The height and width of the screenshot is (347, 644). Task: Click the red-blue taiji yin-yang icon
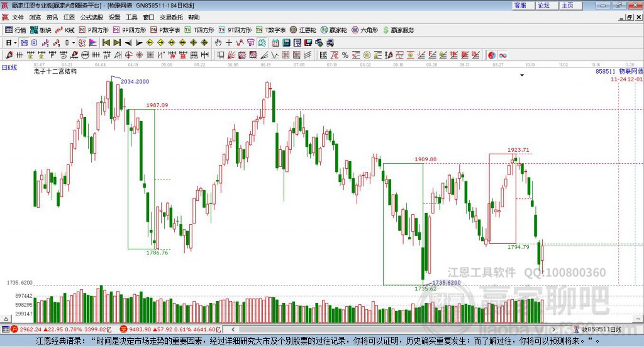[492, 55]
